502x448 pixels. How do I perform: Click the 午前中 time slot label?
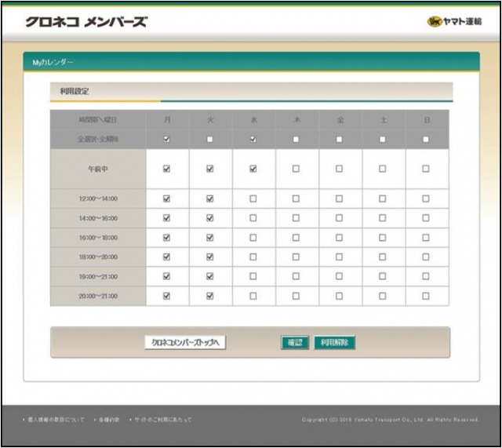(x=98, y=169)
